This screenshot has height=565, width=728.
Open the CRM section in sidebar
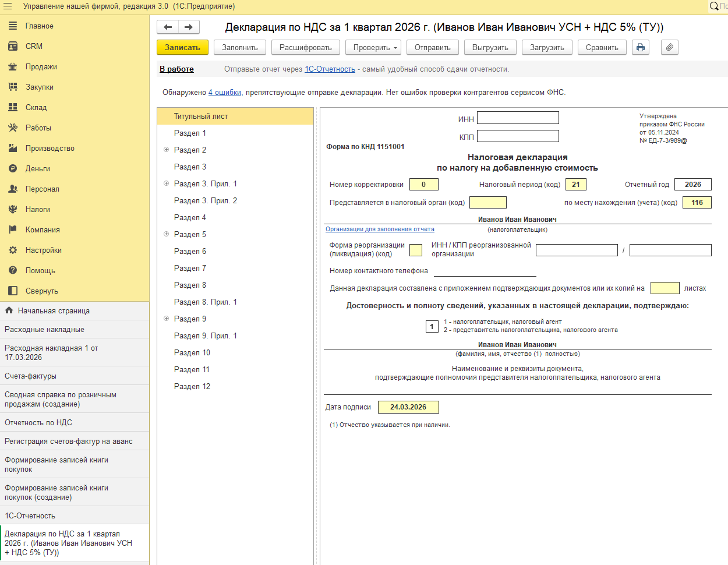tap(34, 46)
